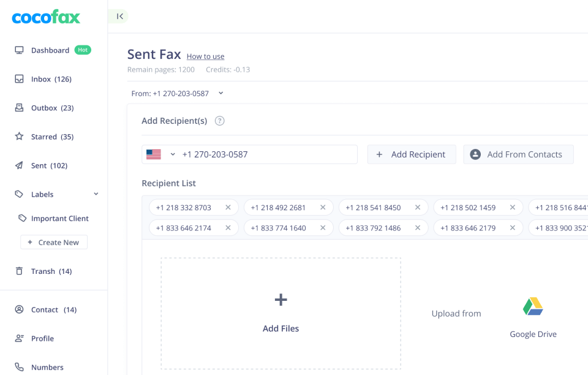This screenshot has height=375, width=588.
Task: Select the +1 218 502 1459 recipient chip
Action: (x=478, y=207)
